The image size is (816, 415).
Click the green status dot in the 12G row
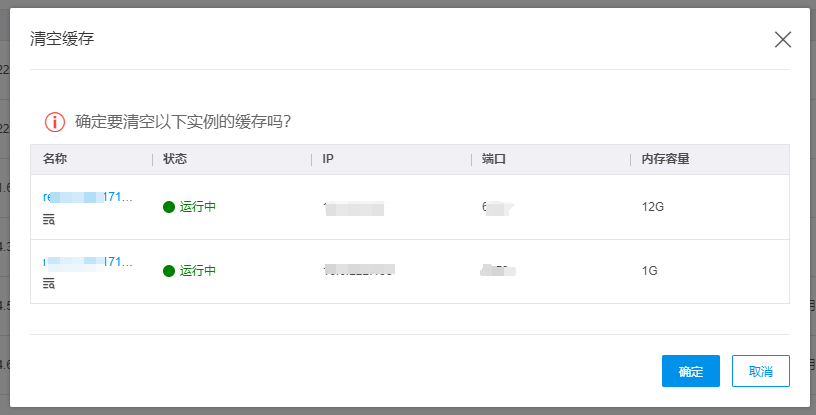(169, 207)
